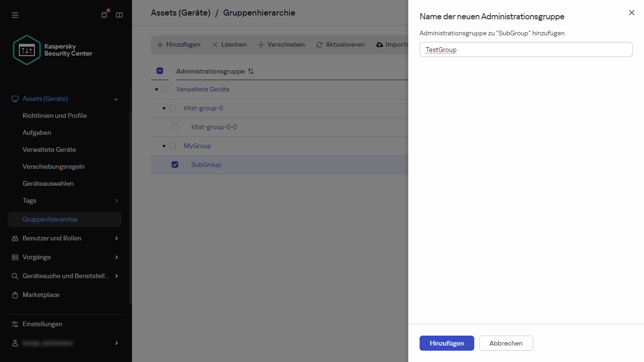Viewport: 644px width, 362px height.
Task: Click the Verschieben toolbar icon
Action: [x=261, y=44]
